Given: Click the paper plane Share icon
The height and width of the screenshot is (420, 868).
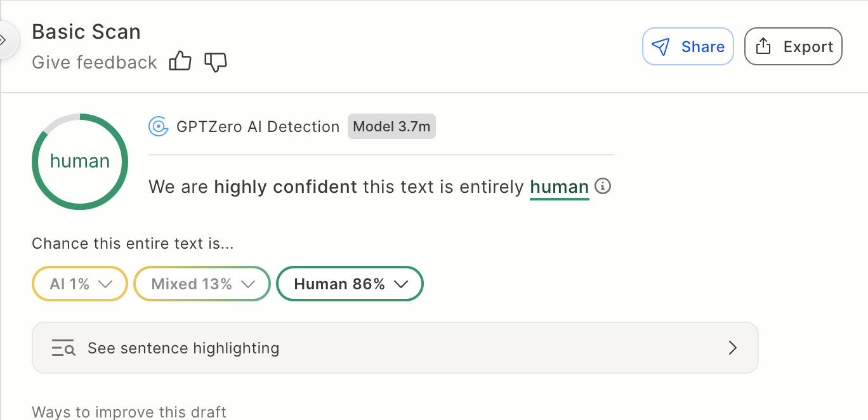Looking at the screenshot, I should click(x=661, y=46).
